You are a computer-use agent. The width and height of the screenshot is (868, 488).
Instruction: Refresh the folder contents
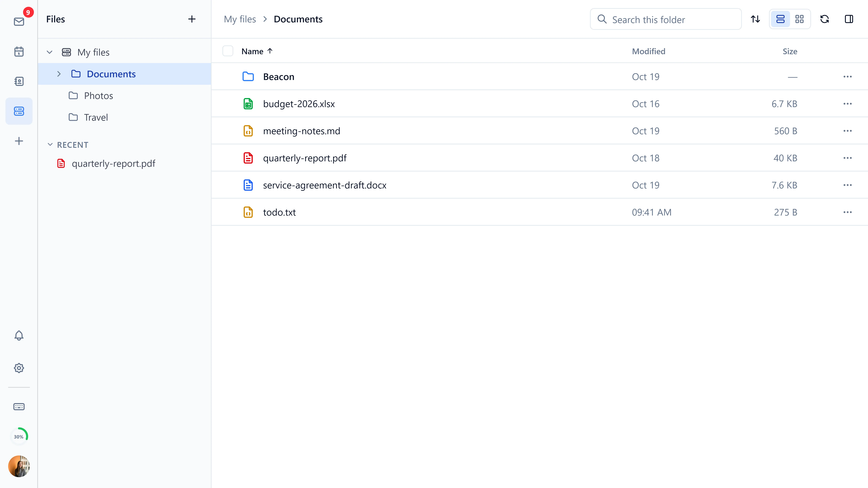pos(825,19)
